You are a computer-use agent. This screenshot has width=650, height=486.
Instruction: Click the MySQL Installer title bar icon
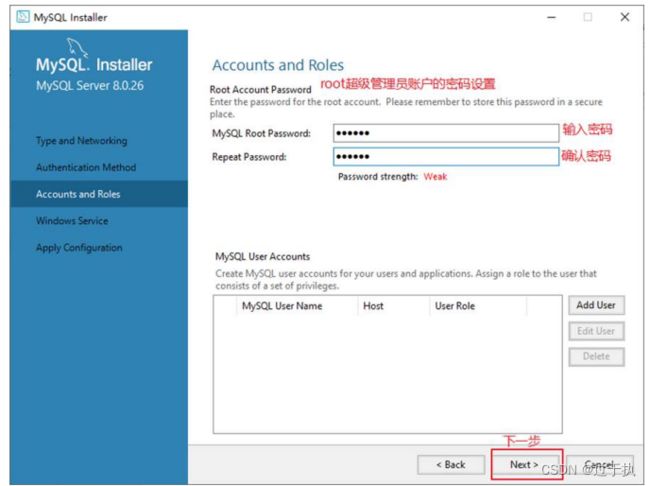click(23, 17)
